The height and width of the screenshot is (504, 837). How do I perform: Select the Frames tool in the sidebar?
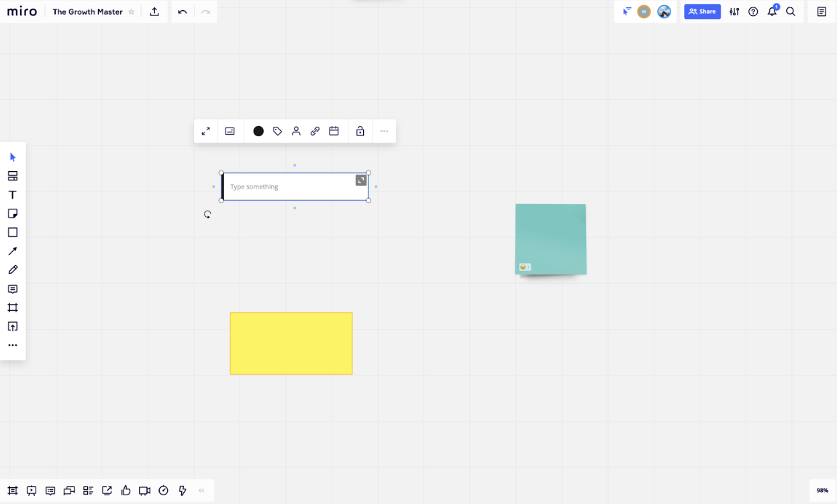[12, 307]
